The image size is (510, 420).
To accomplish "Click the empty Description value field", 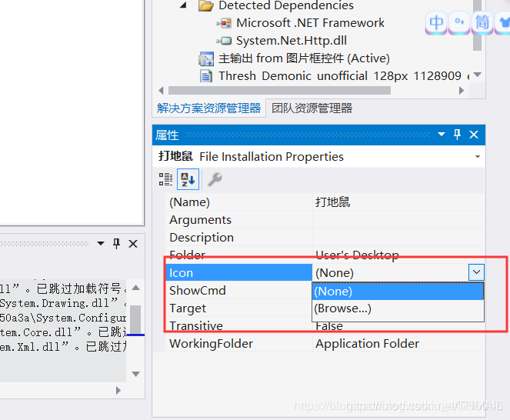I will pos(398,237).
